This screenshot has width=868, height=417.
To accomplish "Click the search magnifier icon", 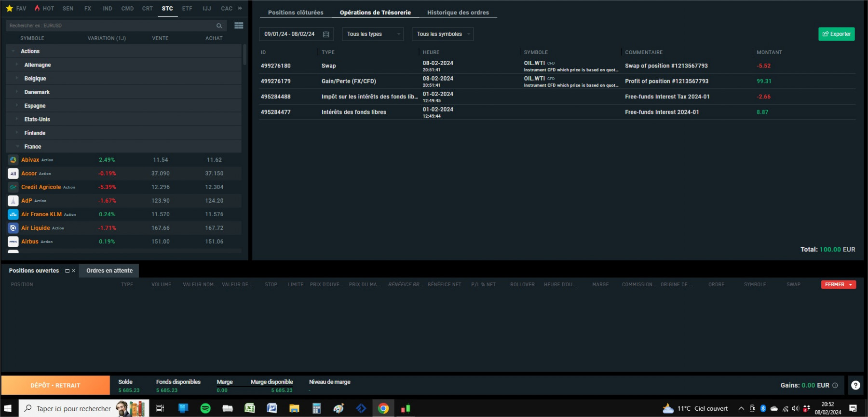I will pos(219,26).
